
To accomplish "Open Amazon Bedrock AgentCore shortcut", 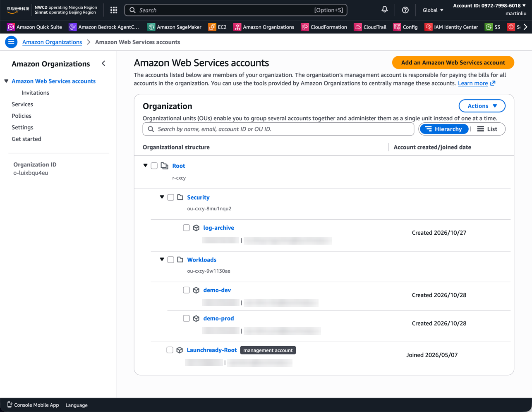I will pyautogui.click(x=104, y=27).
